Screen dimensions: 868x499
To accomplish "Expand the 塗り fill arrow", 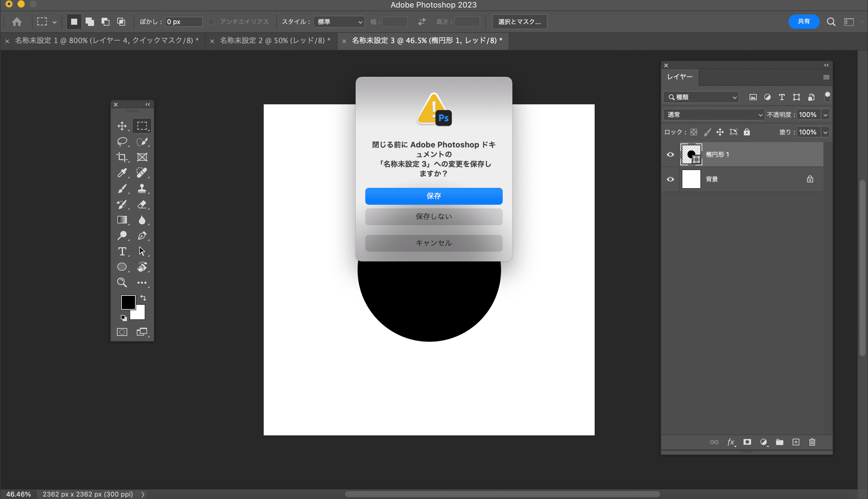I will pyautogui.click(x=826, y=132).
